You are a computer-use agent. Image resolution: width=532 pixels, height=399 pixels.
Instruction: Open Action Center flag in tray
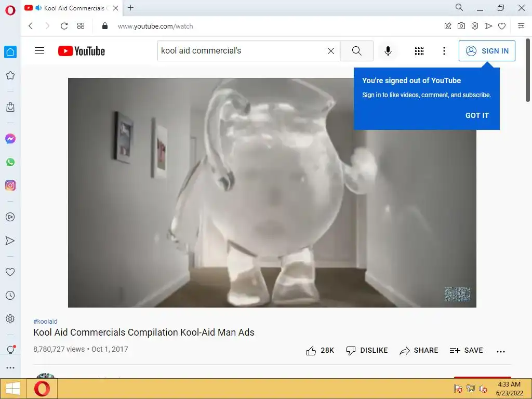[458, 389]
